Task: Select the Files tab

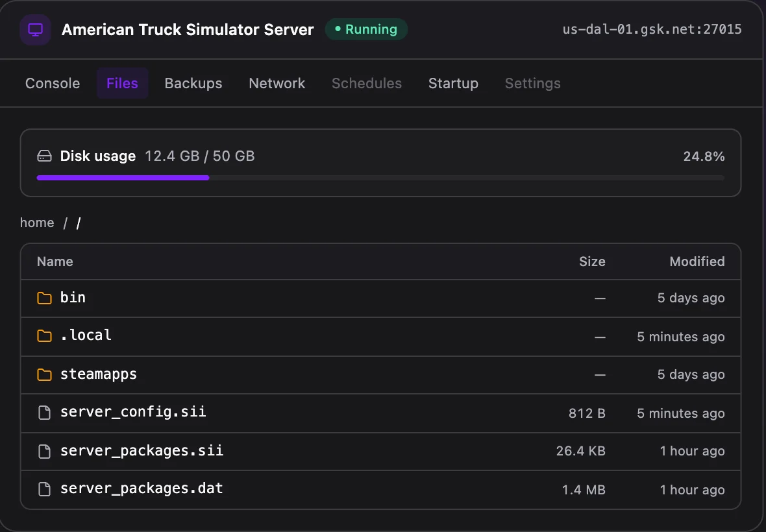Action: pyautogui.click(x=122, y=84)
